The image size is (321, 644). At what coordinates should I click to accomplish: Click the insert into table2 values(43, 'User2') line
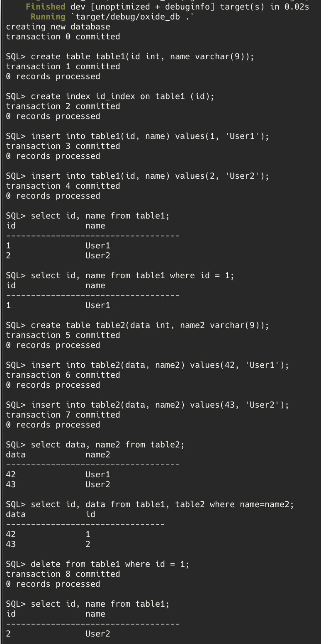point(147,405)
